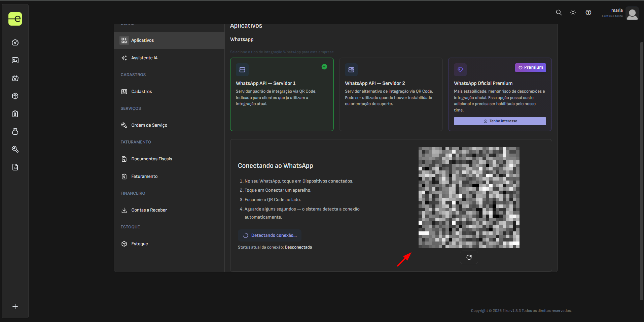The height and width of the screenshot is (322, 644).
Task: Click the 'Aguarde alguns segundos' instruction step
Action: click(302, 213)
